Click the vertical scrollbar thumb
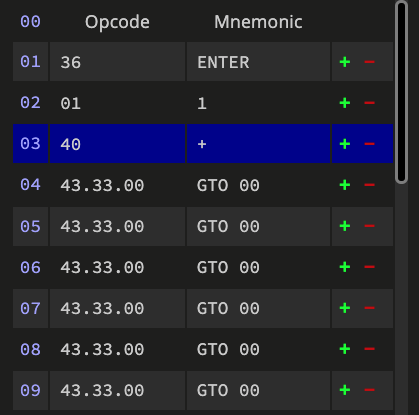 coord(402,92)
